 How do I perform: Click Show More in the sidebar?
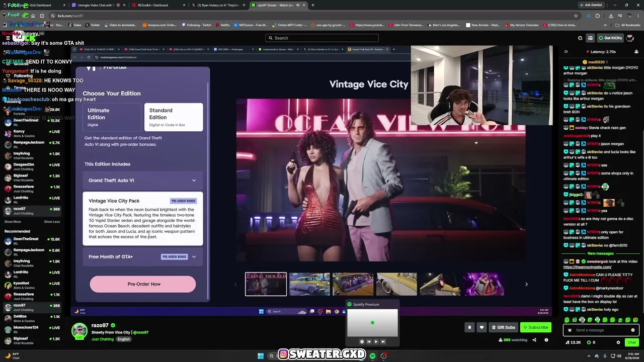(13, 222)
